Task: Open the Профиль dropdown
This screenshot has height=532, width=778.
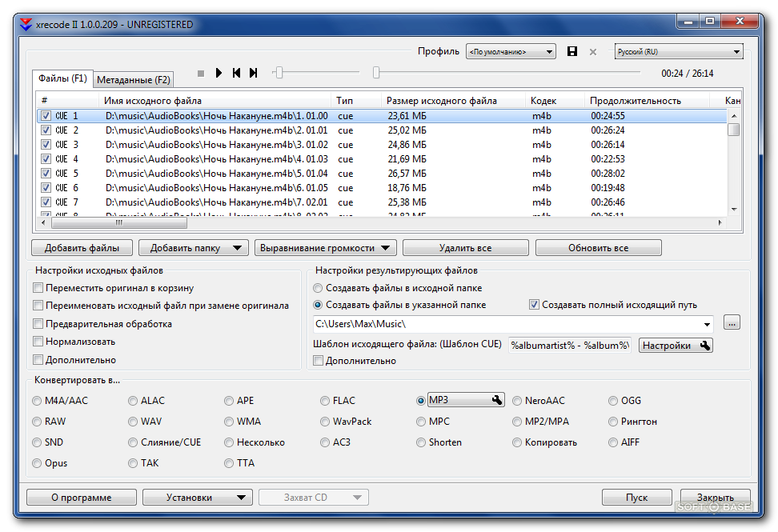Action: tap(511, 51)
